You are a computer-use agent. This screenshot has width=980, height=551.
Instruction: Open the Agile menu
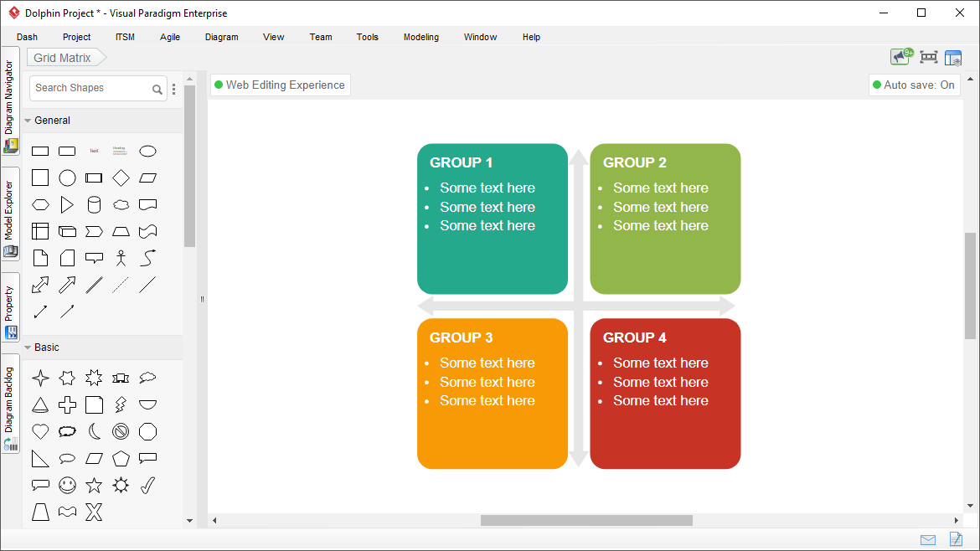click(x=170, y=37)
